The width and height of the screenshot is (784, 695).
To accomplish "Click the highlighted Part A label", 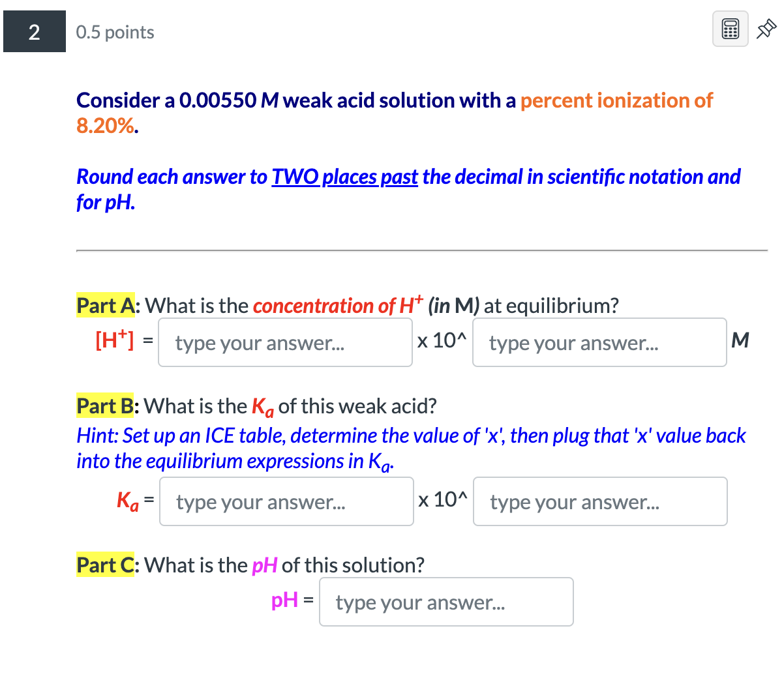I will pos(105,305).
